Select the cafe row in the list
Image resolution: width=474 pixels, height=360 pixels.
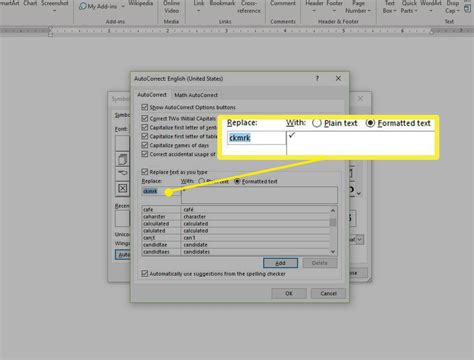tap(235, 209)
